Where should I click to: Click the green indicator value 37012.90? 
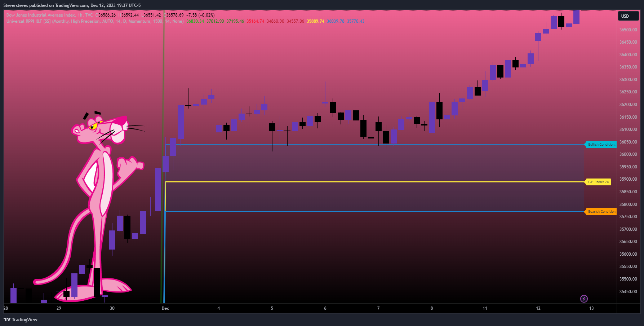pos(215,21)
